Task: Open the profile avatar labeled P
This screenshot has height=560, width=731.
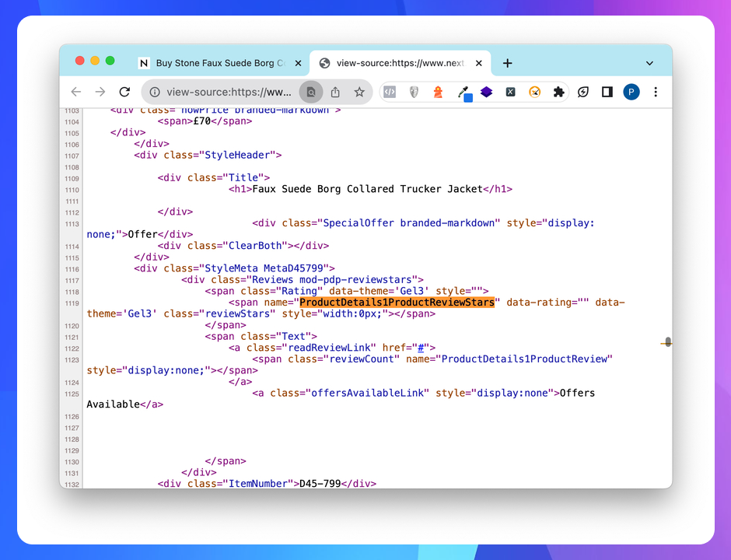Action: 631,92
